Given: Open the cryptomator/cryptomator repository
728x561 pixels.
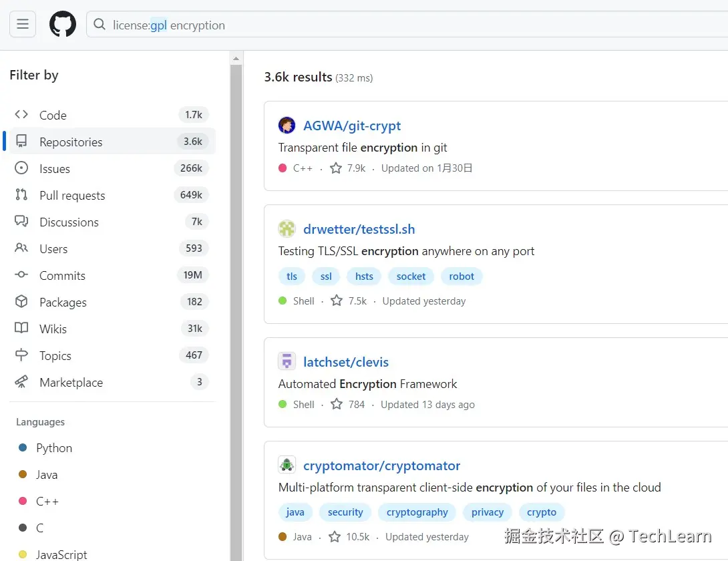Looking at the screenshot, I should point(381,465).
